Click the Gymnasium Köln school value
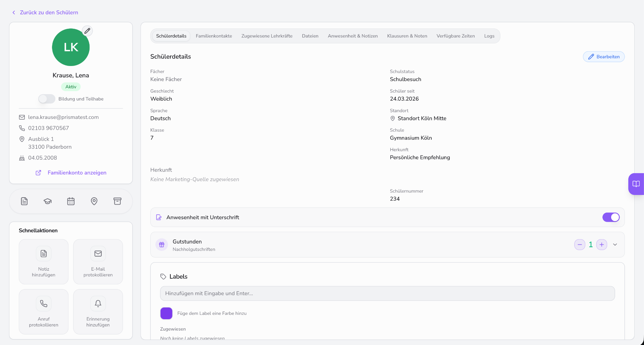 pyautogui.click(x=411, y=138)
